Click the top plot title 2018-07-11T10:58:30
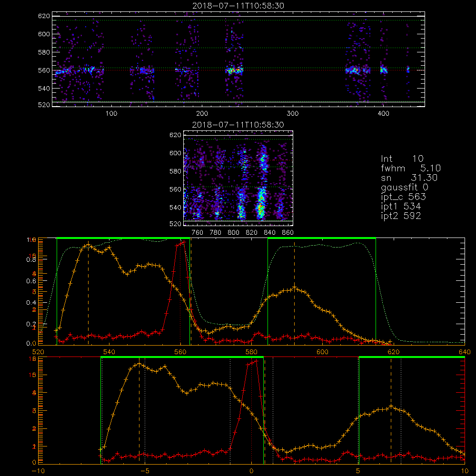The height and width of the screenshot is (476, 476). (x=238, y=6)
